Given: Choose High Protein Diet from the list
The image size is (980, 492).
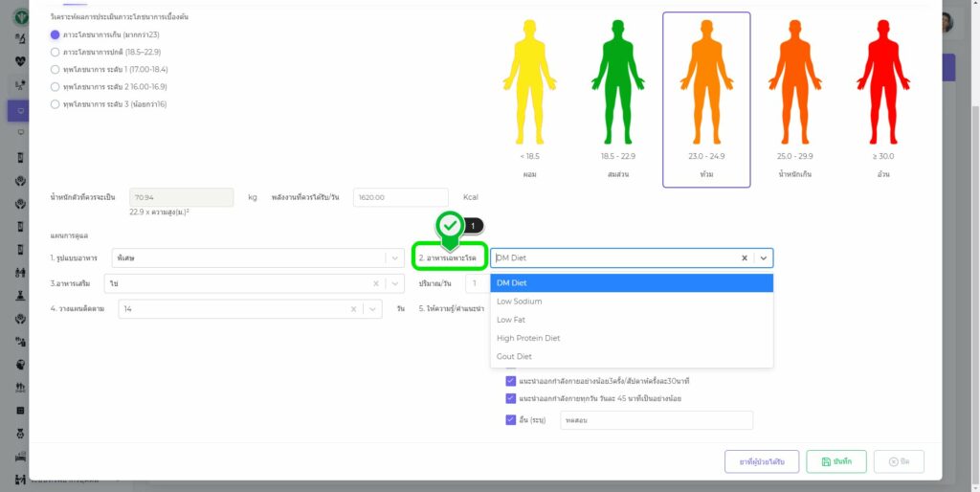Looking at the screenshot, I should pyautogui.click(x=528, y=338).
